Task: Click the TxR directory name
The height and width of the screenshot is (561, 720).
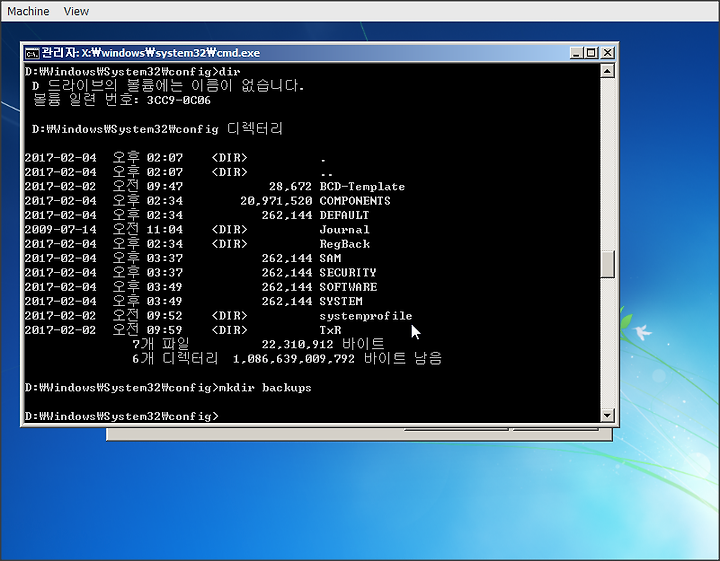Action: click(x=330, y=330)
